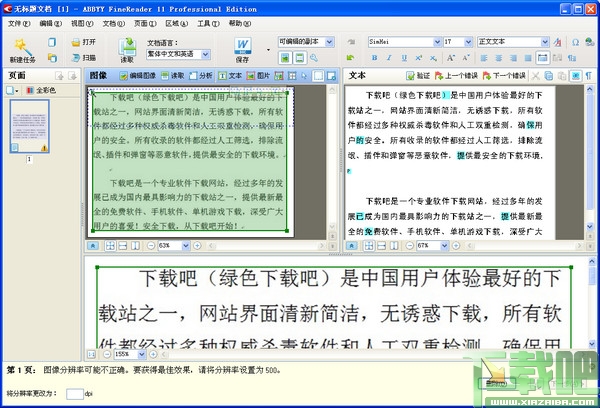Image resolution: width=600 pixels, height=408 pixels.
Task: Click the 读取 button in the image pane toolbar
Action: (x=173, y=76)
